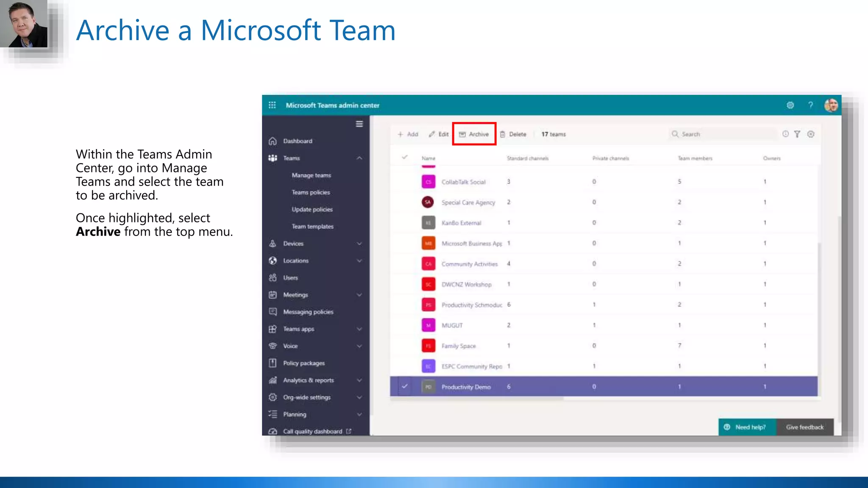This screenshot has width=868, height=488.
Task: Click the MUGUT magenta team avatar
Action: click(428, 325)
